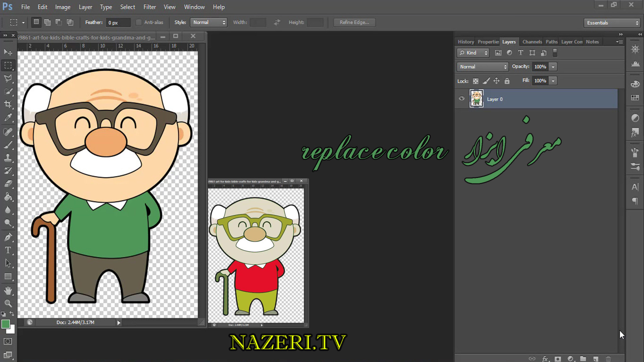Click the Add layer mask icon
644x362 pixels.
557,359
